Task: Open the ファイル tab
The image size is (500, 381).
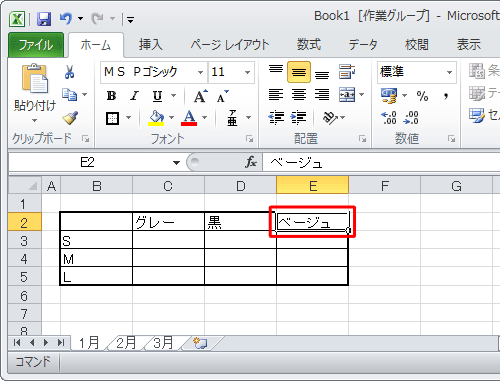Action: (36, 45)
